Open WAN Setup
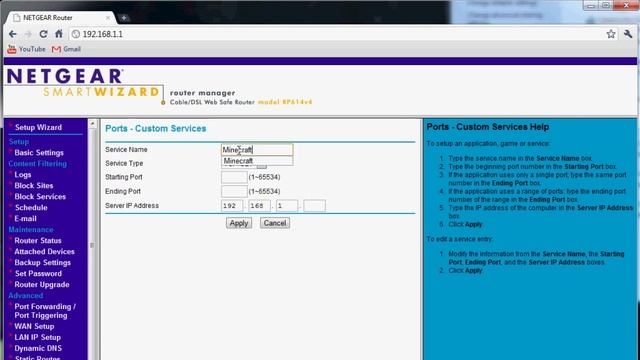The image size is (640, 360). click(34, 327)
